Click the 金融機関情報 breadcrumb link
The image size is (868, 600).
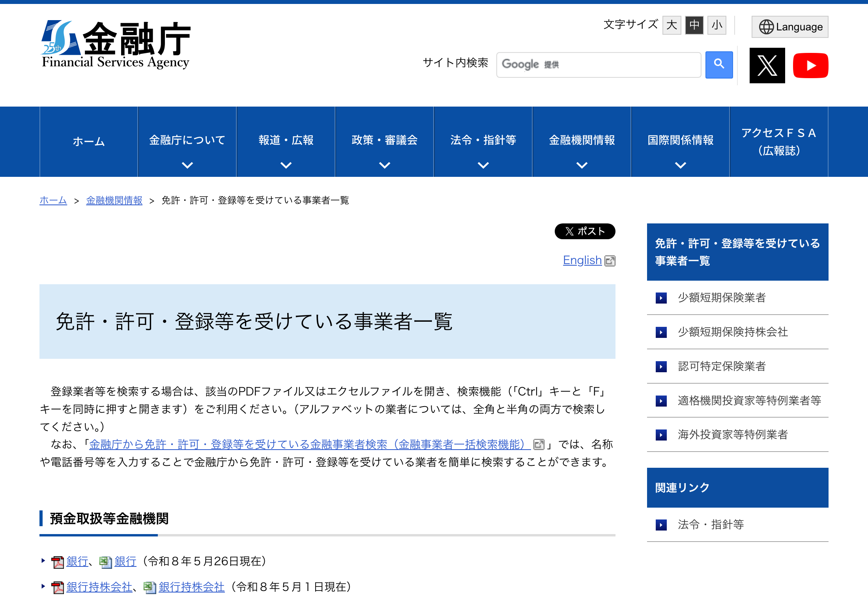point(114,201)
